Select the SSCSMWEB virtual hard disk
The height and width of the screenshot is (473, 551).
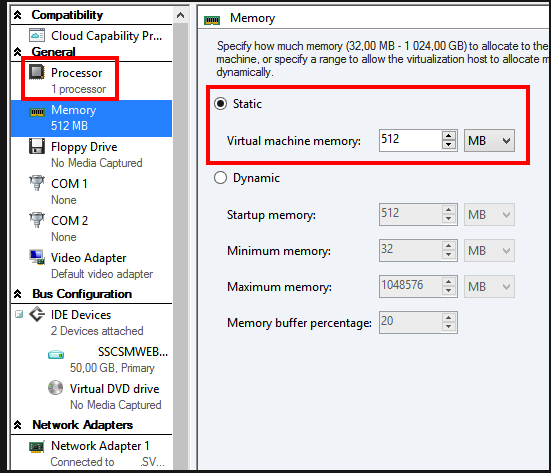click(x=109, y=359)
